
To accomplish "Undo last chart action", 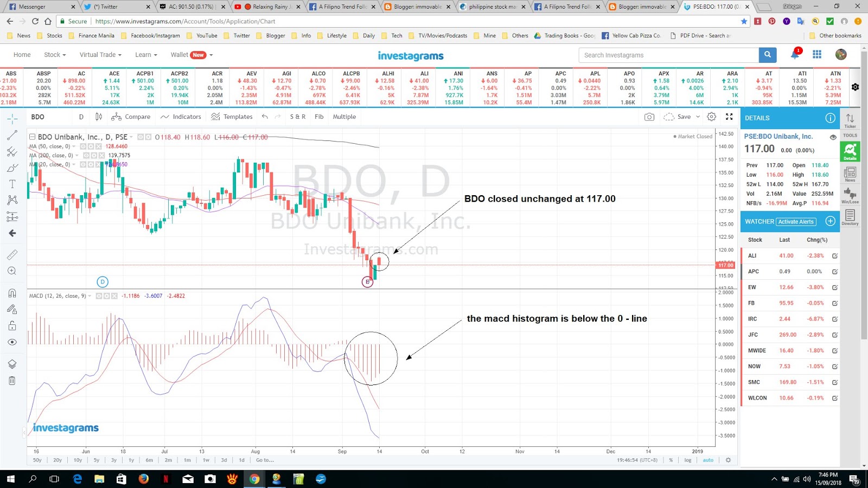I will pos(265,117).
